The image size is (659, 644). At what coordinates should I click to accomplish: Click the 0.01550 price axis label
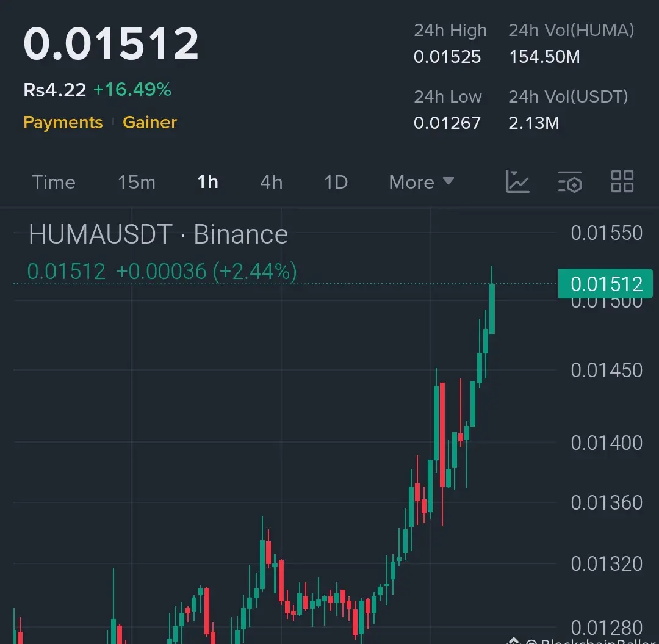click(x=607, y=233)
